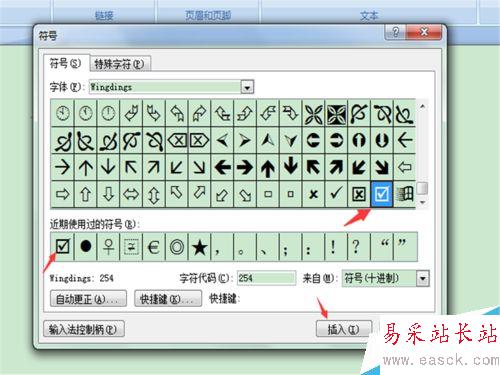This screenshot has width=500, height=375.
Task: Pick the small x mark symbol
Action: (313, 194)
